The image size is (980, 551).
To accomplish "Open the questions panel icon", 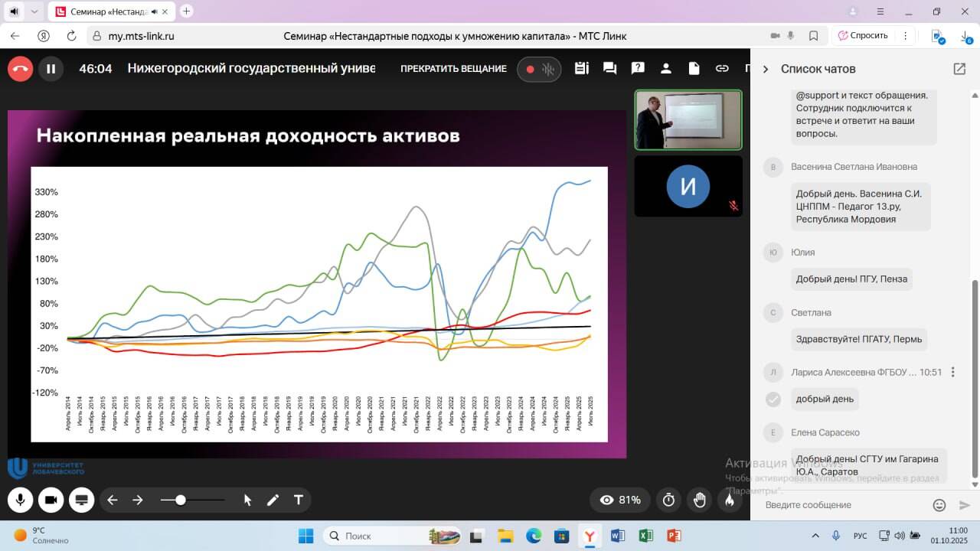I will [638, 69].
